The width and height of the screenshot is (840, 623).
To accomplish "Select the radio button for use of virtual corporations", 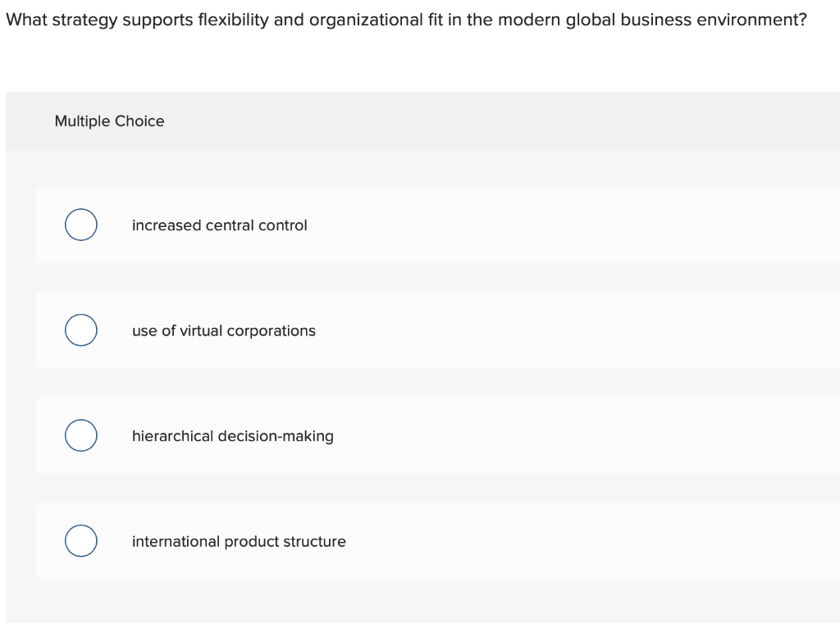I will pos(80,330).
